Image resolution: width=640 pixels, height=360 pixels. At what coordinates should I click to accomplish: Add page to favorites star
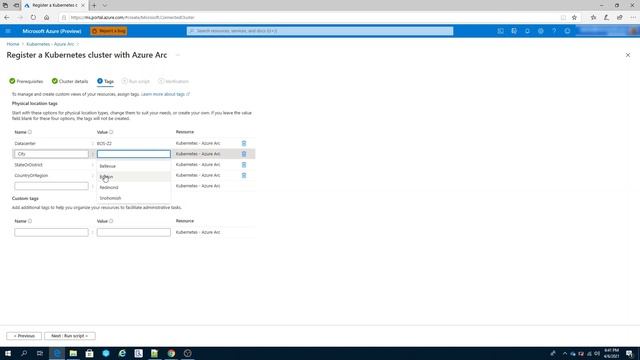tap(574, 18)
